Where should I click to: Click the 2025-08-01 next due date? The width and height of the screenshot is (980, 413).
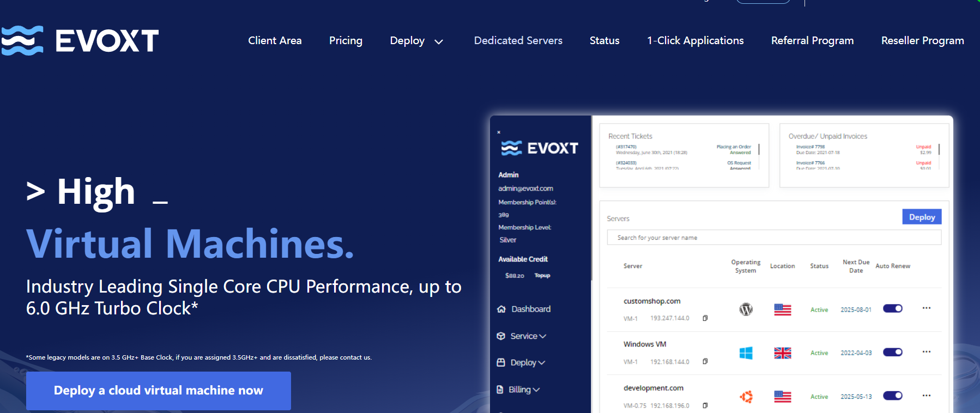(856, 309)
